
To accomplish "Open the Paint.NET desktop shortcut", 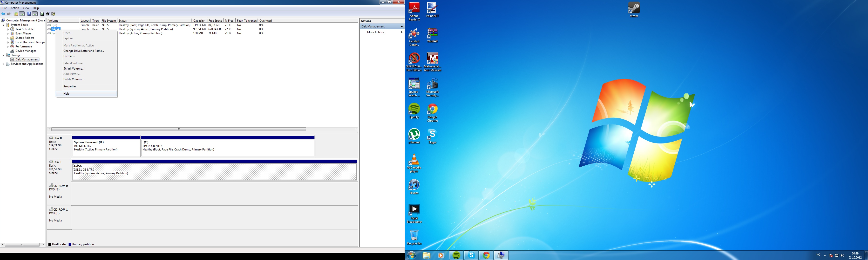I will pyautogui.click(x=432, y=10).
